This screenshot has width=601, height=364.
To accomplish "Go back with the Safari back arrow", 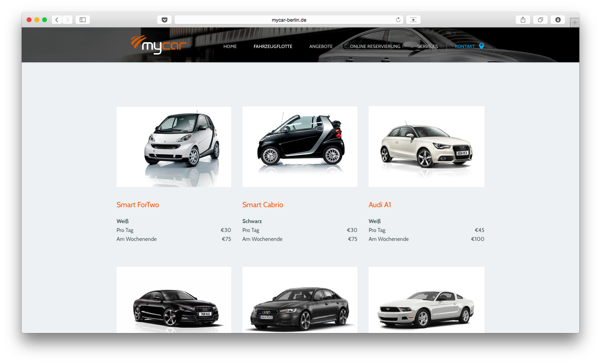I will tap(57, 20).
